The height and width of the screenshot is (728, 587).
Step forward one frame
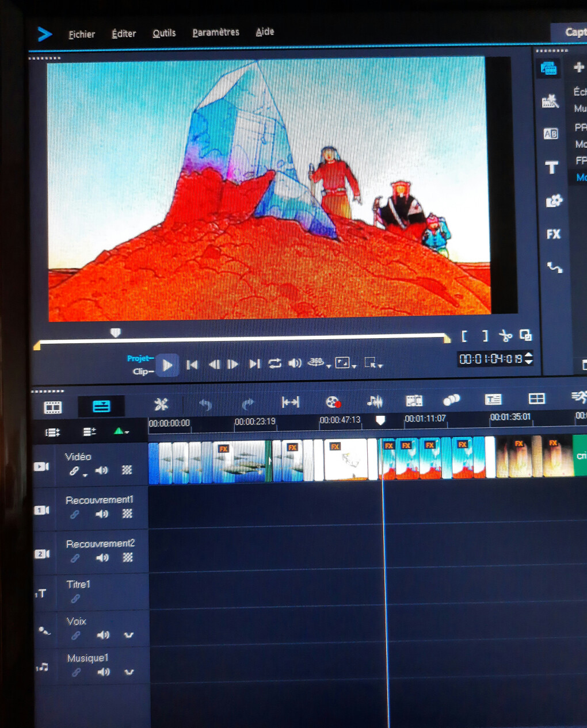click(x=232, y=364)
